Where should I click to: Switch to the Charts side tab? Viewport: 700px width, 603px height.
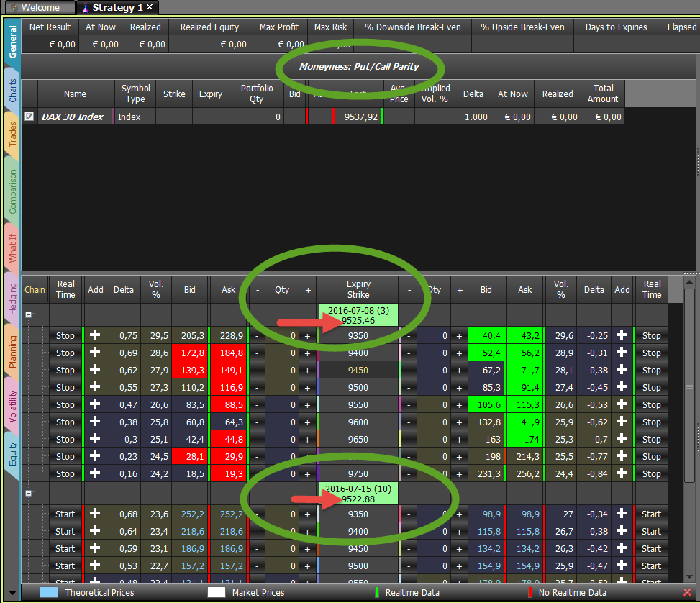tap(12, 90)
